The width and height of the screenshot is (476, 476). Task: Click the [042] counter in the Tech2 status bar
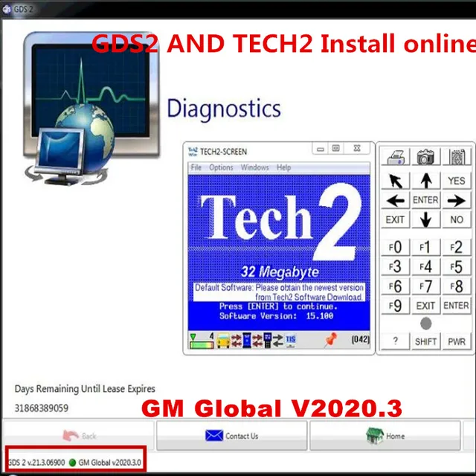[x=360, y=339]
